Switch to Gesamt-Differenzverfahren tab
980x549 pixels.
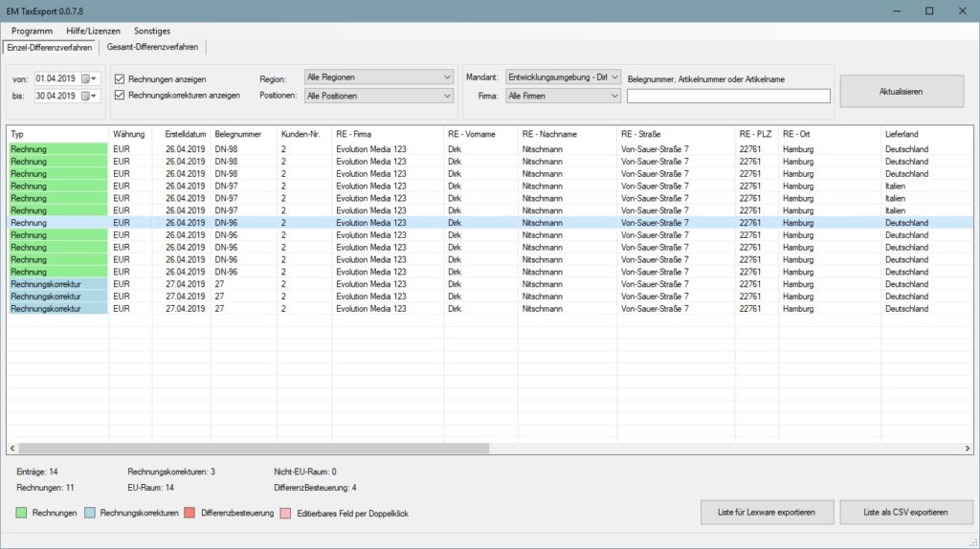[x=152, y=47]
